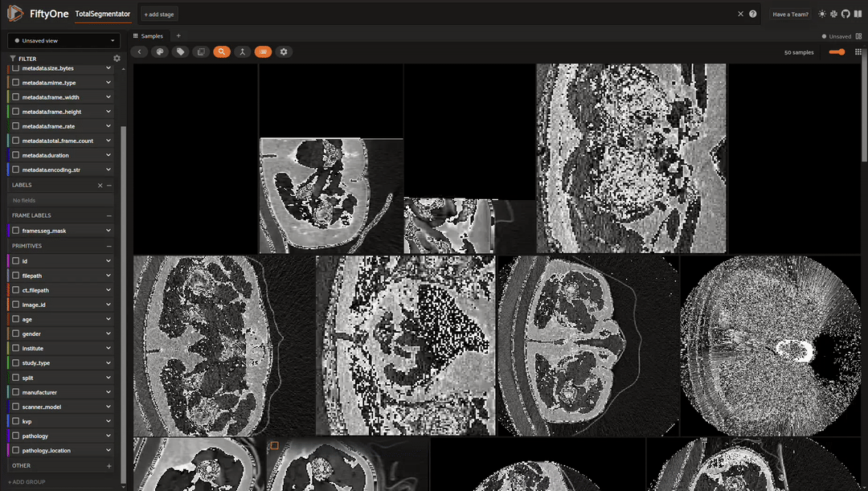The width and height of the screenshot is (868, 491).
Task: Expand the study_type filter chevron
Action: pos(108,362)
